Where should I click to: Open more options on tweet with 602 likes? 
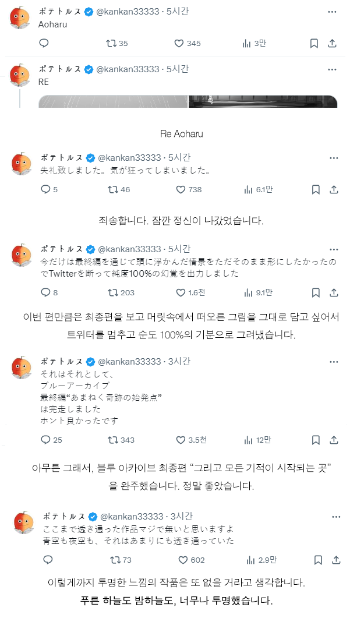point(334,517)
